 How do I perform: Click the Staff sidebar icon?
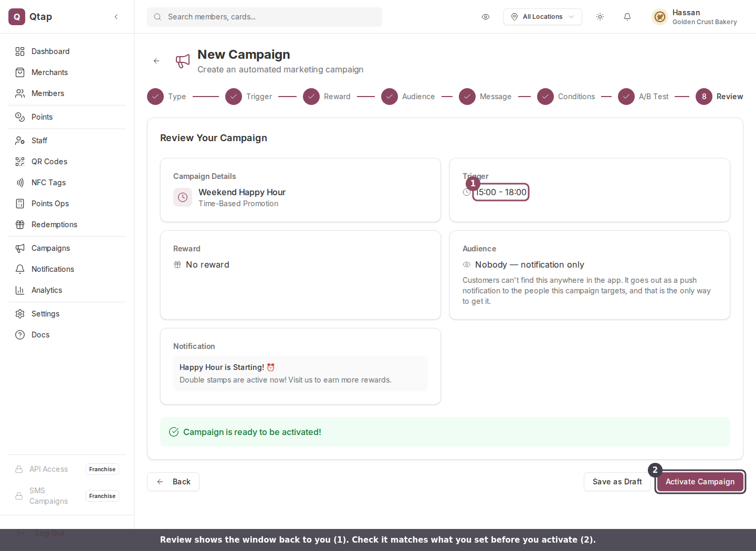click(20, 141)
